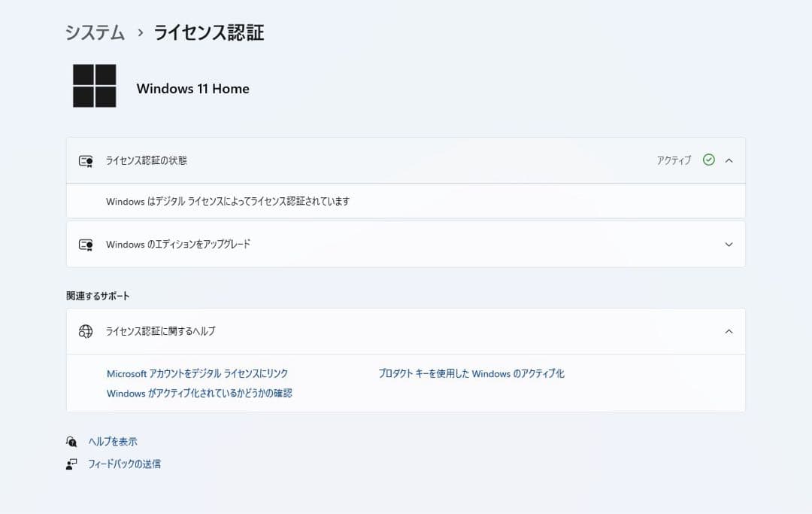Select the デジタル ライセンス activation status message
This screenshot has width=812, height=514.
[227, 201]
